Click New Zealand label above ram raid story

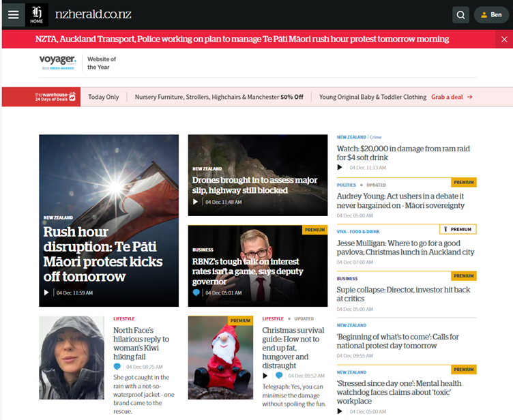(351, 137)
